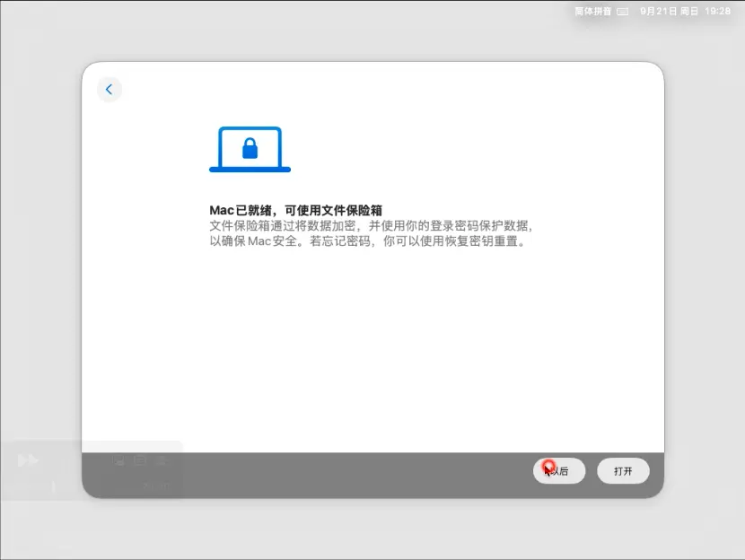Click the keyboard icon in menu bar
The height and width of the screenshot is (560, 745).
pos(622,12)
